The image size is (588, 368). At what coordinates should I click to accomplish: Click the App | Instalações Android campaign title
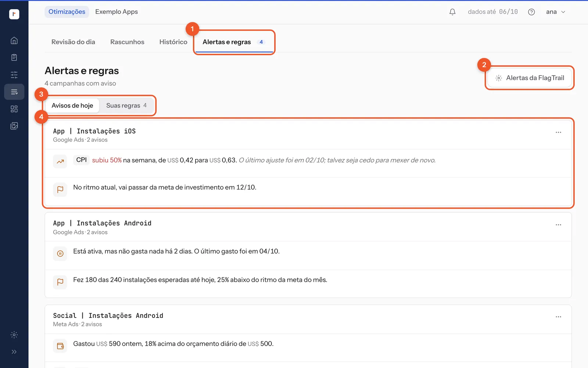pos(102,223)
